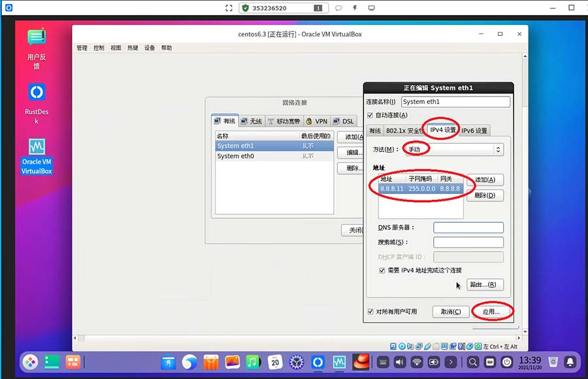
Task: Open the dock search magnifier icon
Action: (x=473, y=362)
